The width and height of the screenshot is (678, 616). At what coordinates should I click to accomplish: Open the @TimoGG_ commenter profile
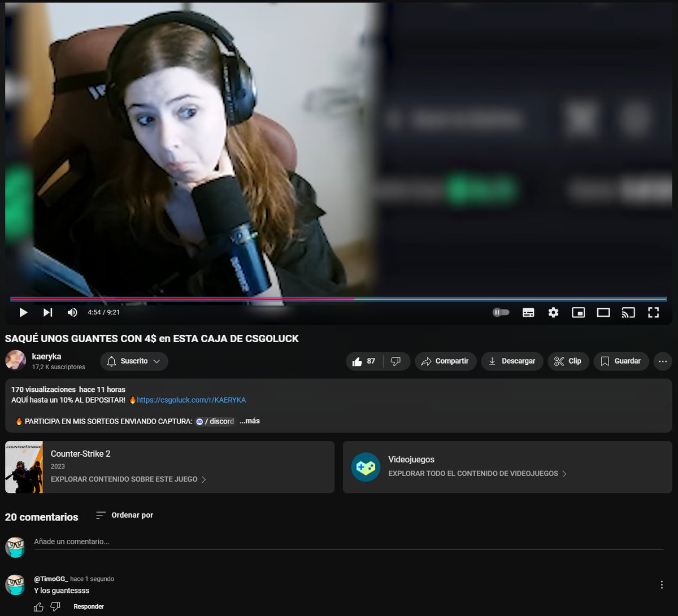click(x=51, y=579)
